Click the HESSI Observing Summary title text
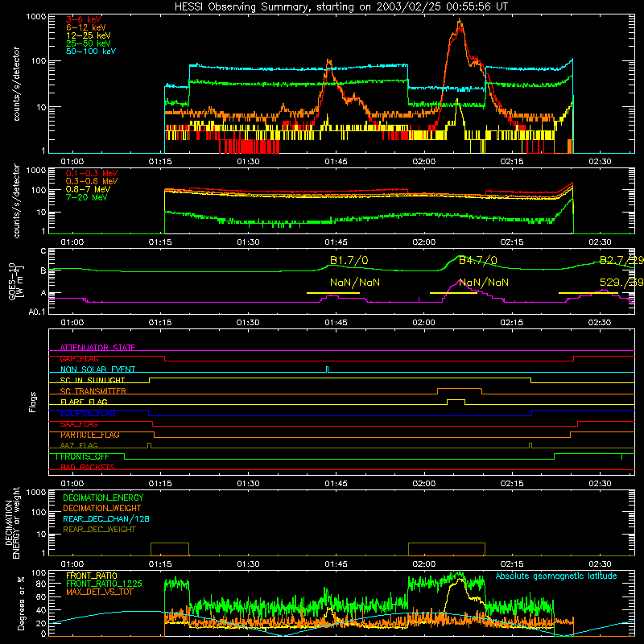Viewport: 644px width, 644px height. [x=341, y=6]
